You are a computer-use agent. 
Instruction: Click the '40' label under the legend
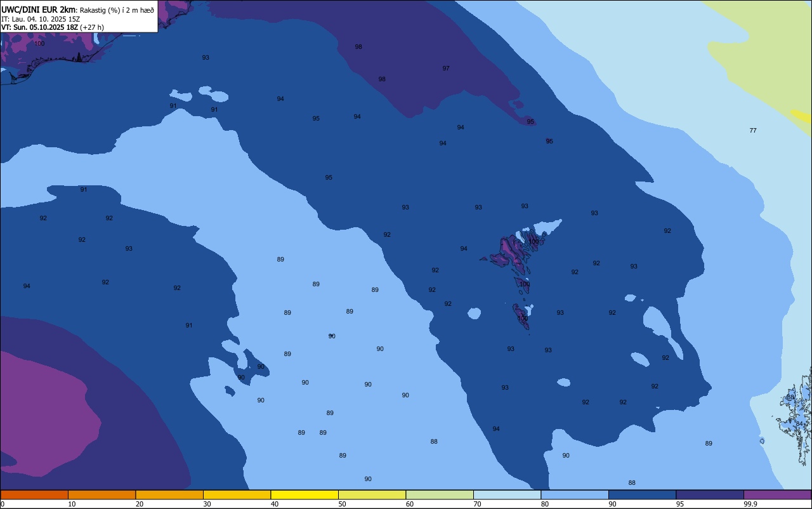click(275, 504)
